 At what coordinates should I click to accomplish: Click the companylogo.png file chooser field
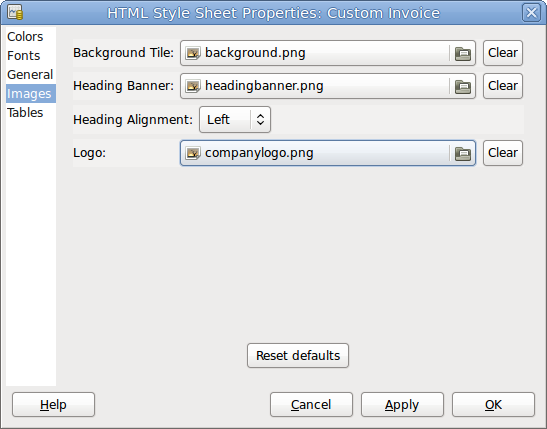(328, 153)
